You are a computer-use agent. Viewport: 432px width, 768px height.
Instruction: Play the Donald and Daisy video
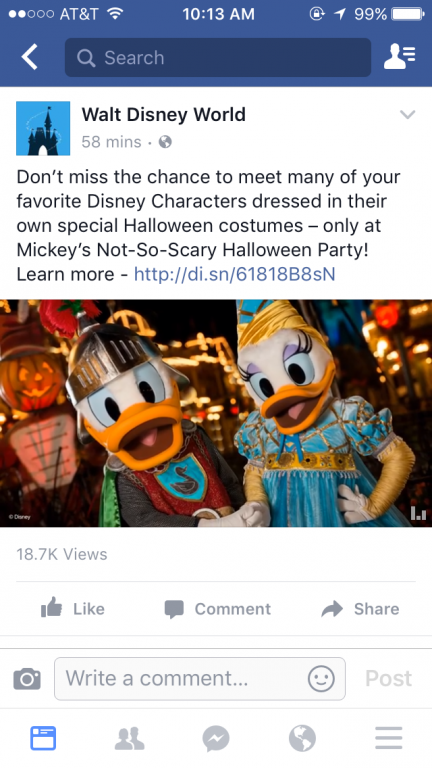tap(216, 413)
